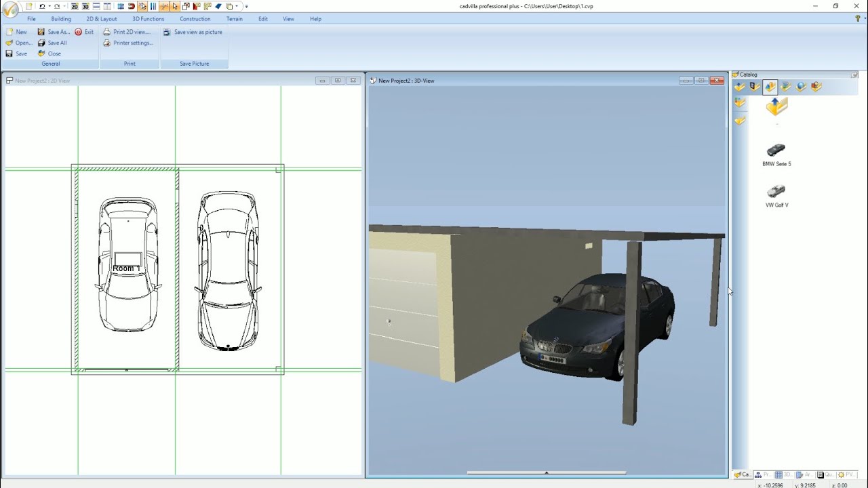
Task: Open a new 2D view icon
Action: click(75, 6)
